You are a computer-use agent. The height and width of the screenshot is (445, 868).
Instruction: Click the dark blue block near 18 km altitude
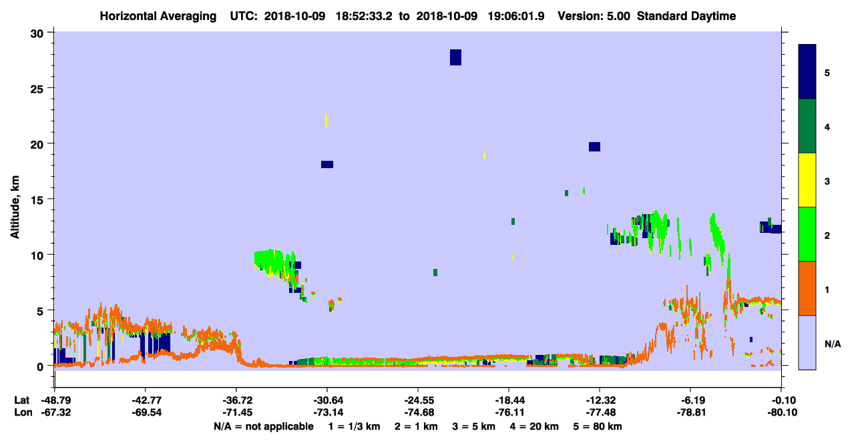click(327, 165)
